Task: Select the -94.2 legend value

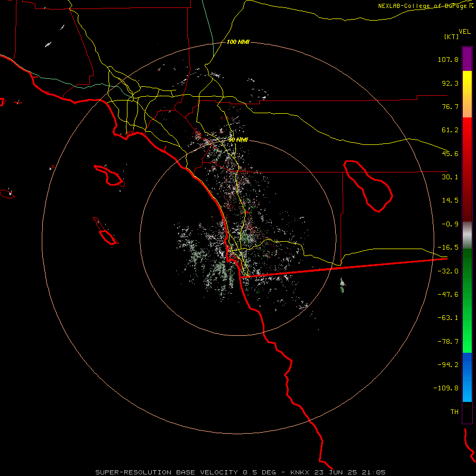Action: point(448,365)
